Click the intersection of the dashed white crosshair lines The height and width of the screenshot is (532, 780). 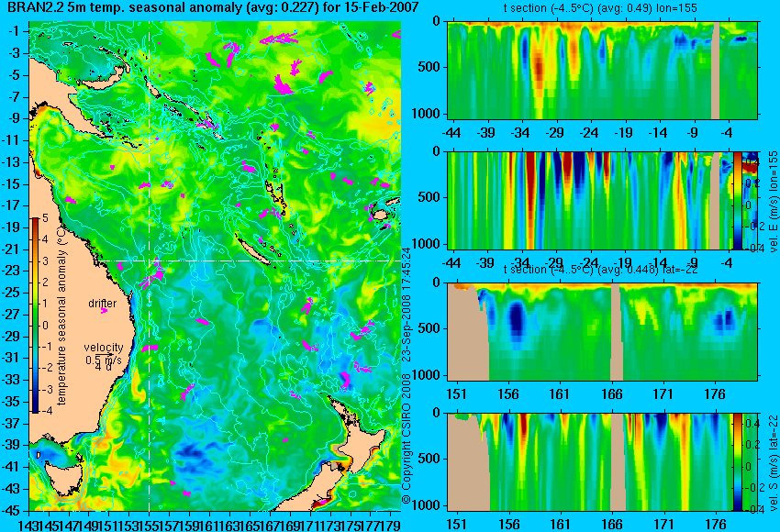tap(150, 261)
